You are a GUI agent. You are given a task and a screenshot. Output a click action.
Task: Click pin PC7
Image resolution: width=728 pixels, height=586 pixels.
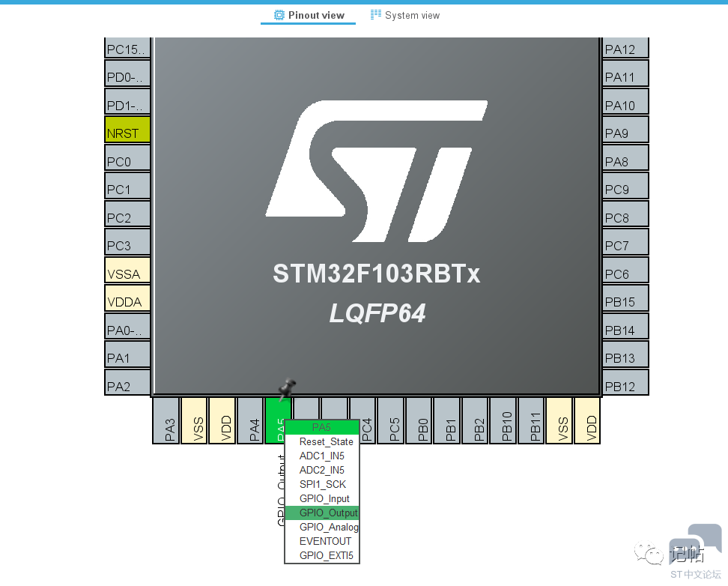click(x=625, y=241)
